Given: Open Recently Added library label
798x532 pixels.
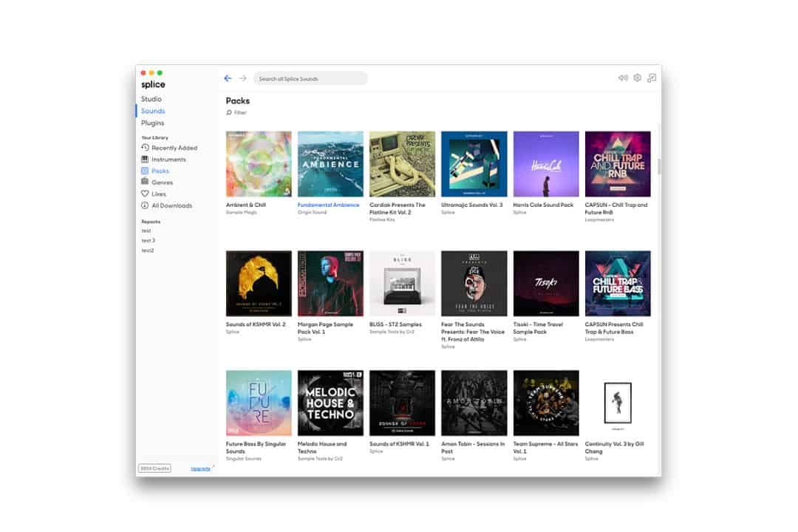Looking at the screenshot, I should point(174,148).
